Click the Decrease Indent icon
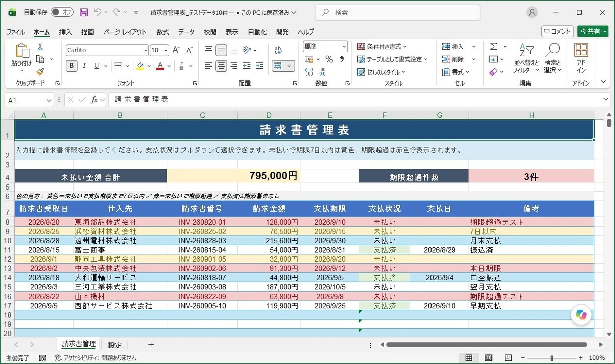This screenshot has width=615, height=364. (x=247, y=66)
